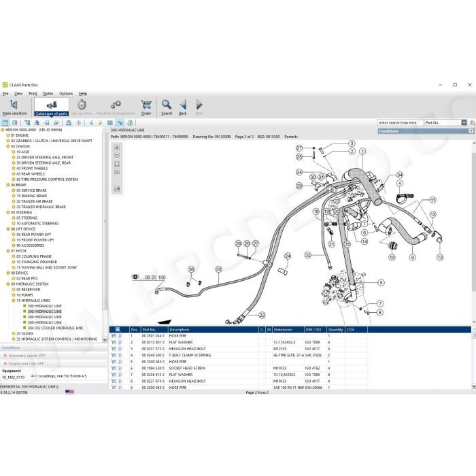Toggle highlighted linked-parts view toolbar button
This screenshot has height=476, width=476.
(x=120, y=122)
